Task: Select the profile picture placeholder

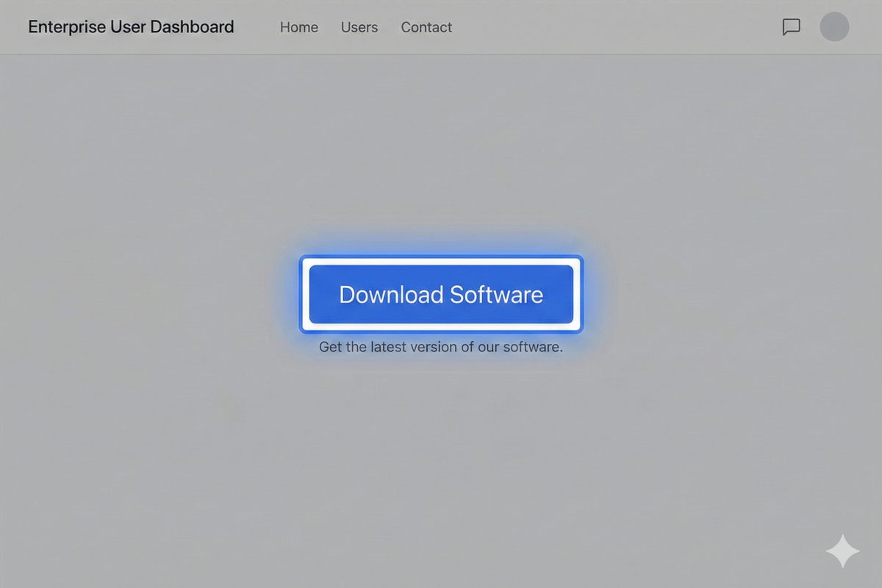Action: click(x=834, y=27)
